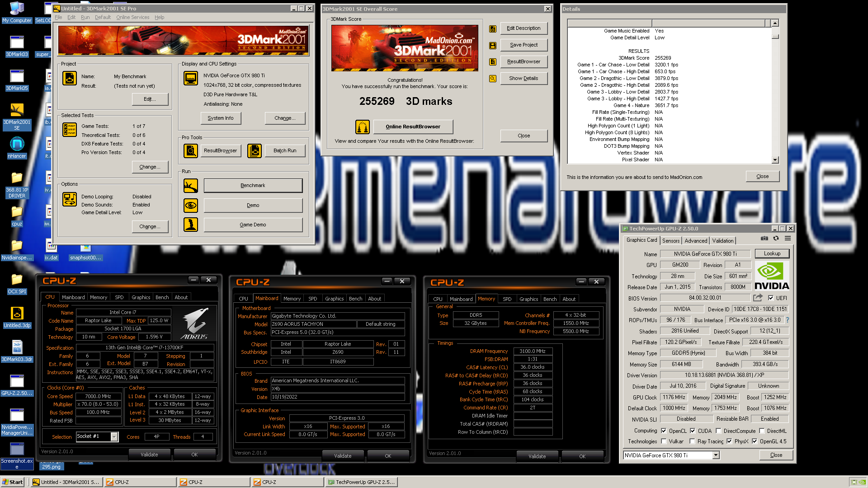Open the GPU selection dropdown in GPU-Z
The width and height of the screenshot is (868, 488).
(x=716, y=455)
